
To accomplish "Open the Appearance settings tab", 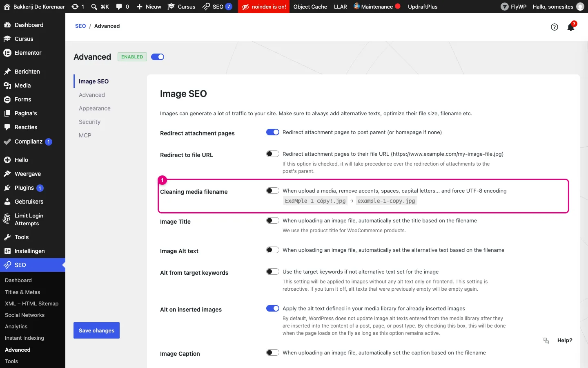I will point(95,108).
